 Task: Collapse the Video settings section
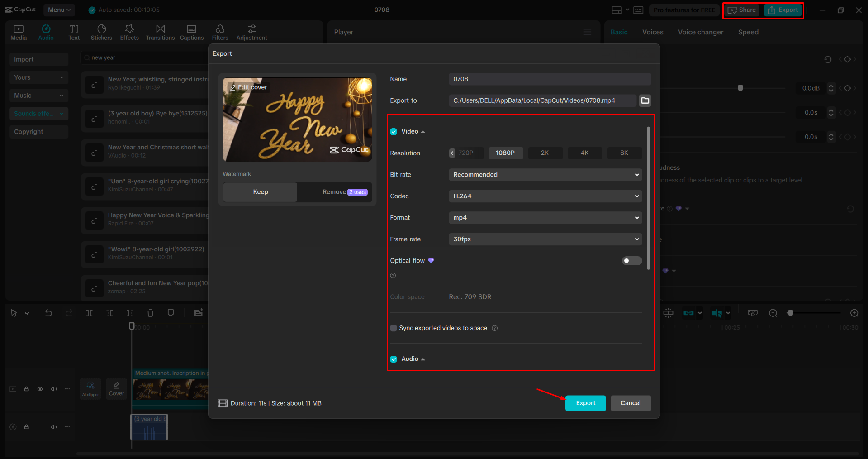[422, 132]
